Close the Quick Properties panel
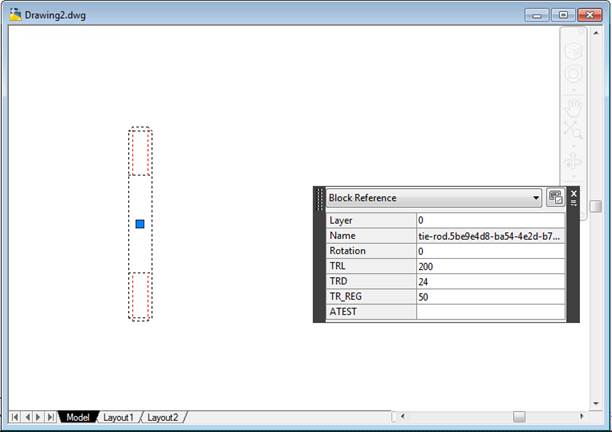Image resolution: width=612 pixels, height=432 pixels. tap(574, 193)
